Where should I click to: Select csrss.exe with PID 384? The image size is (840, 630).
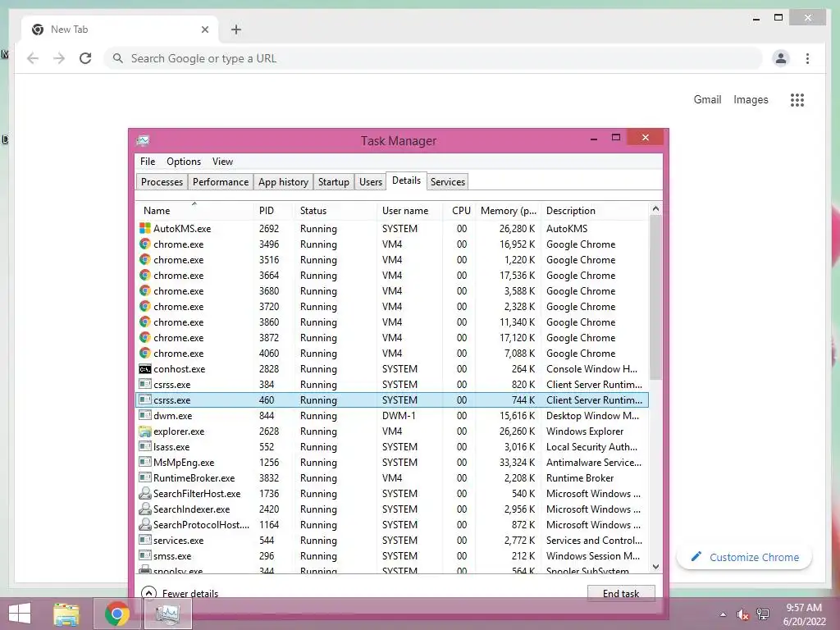(392, 384)
